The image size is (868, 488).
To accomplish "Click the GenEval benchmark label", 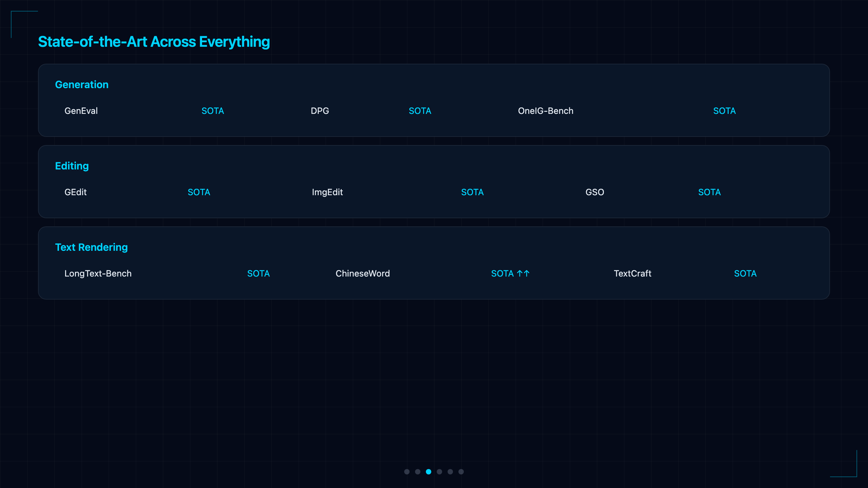I will point(81,111).
